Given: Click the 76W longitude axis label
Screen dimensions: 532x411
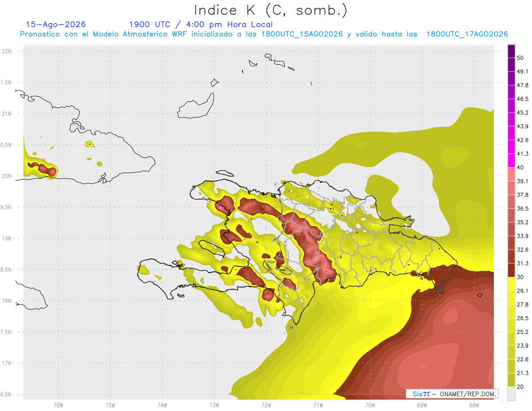Looking at the screenshot, I should click(58, 405).
